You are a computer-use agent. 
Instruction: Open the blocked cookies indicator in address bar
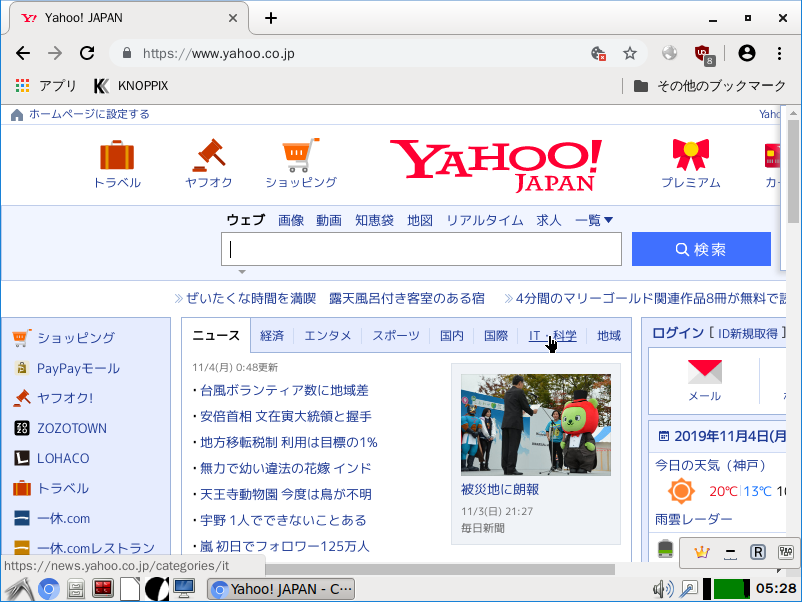(x=598, y=53)
